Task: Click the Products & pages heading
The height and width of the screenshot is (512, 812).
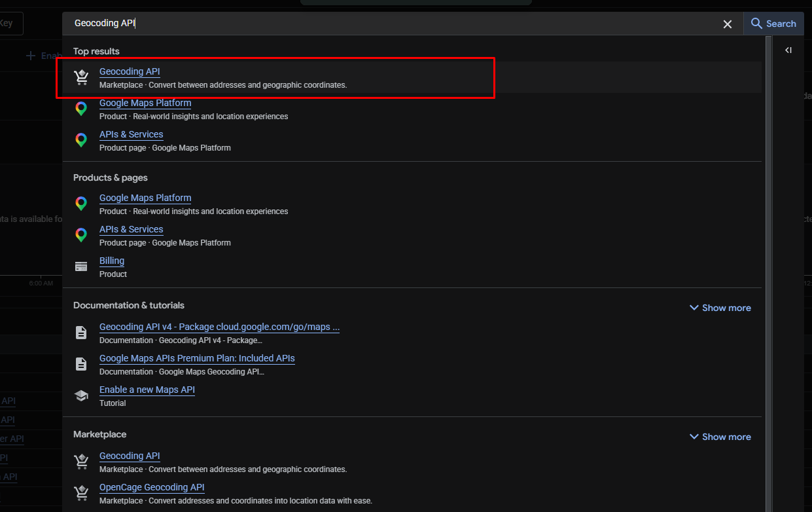Action: point(111,177)
